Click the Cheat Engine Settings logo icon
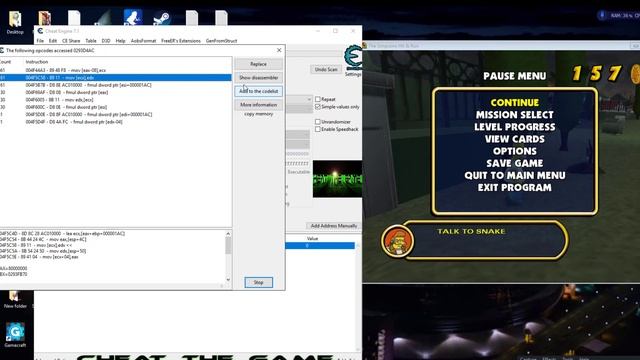 tap(353, 58)
